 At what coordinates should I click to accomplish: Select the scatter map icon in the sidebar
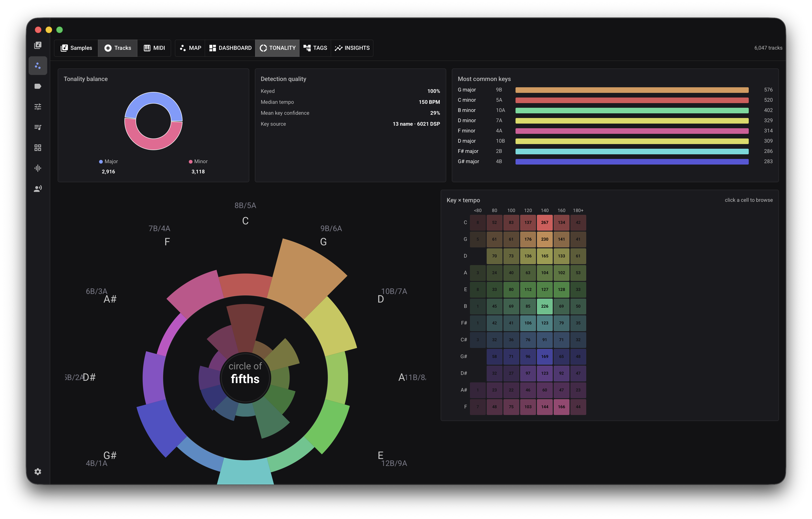(x=38, y=65)
